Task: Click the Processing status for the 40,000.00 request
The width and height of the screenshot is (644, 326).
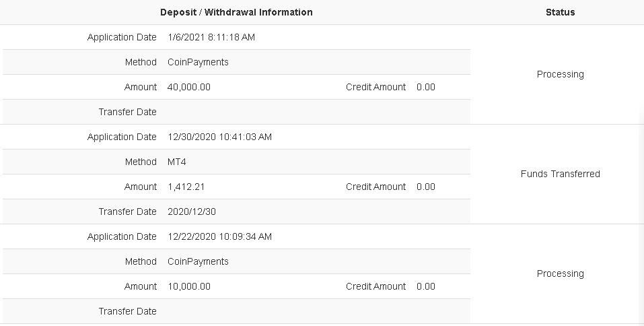Action: pos(560,74)
